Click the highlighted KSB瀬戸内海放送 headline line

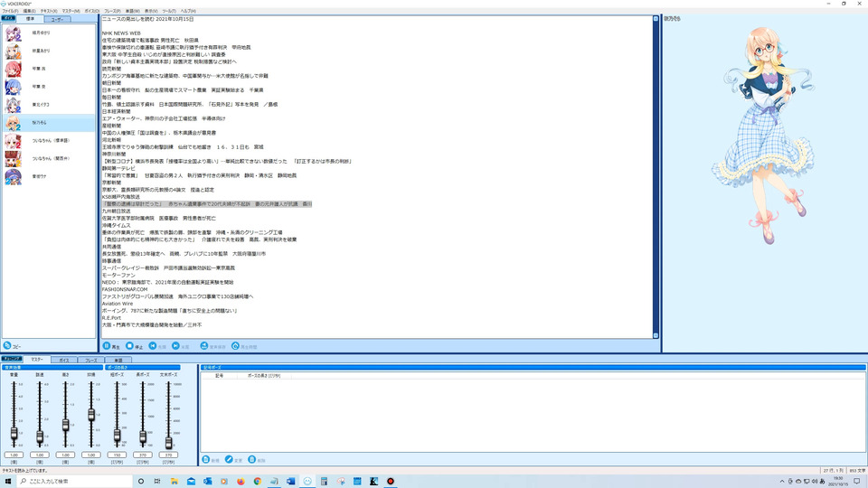pyautogui.click(x=207, y=204)
